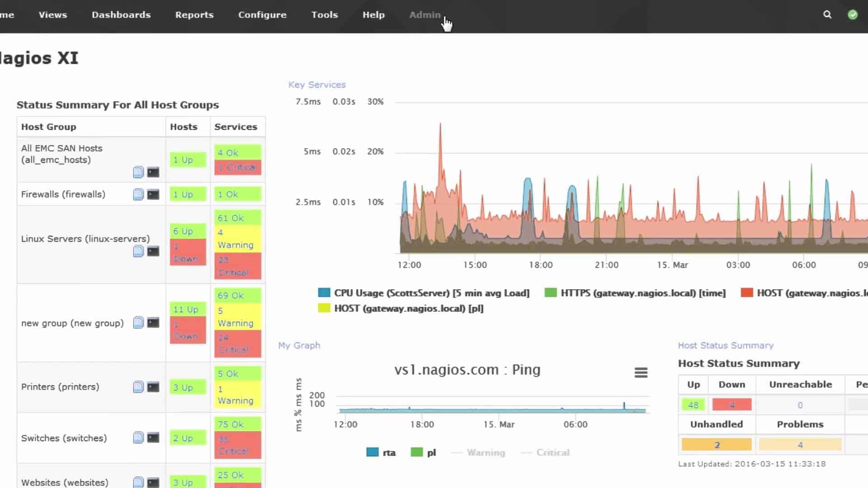Image resolution: width=868 pixels, height=488 pixels.
Task: Open commands terminal icon for new group
Action: (153, 323)
